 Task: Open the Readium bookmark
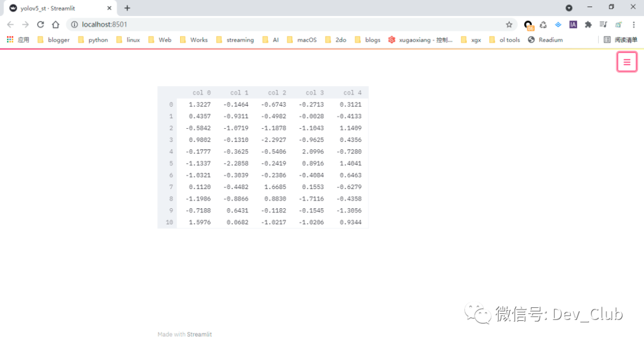pos(546,40)
